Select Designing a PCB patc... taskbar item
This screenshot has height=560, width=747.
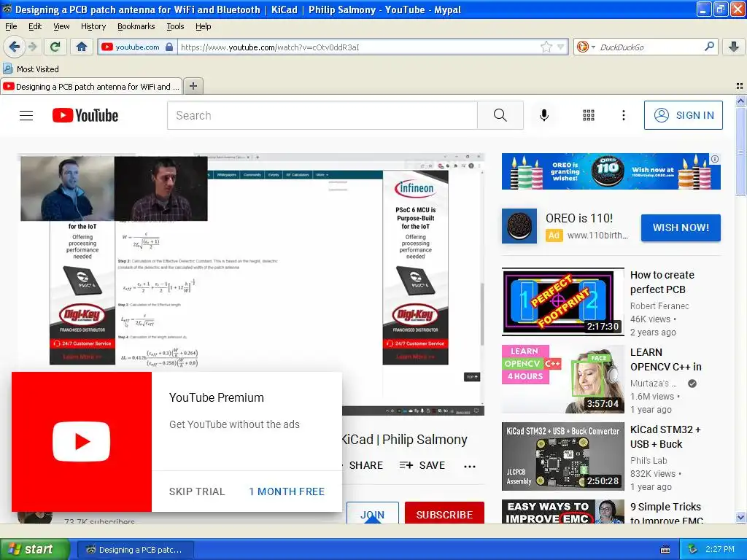click(x=135, y=550)
